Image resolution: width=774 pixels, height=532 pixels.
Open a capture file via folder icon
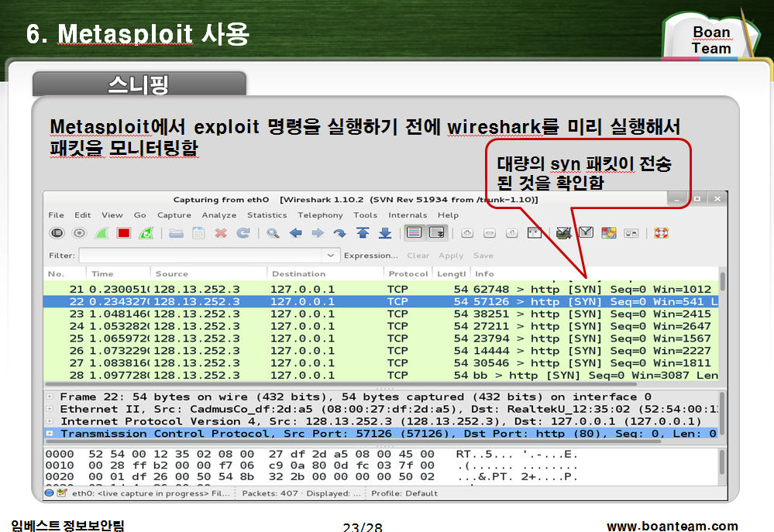176,233
